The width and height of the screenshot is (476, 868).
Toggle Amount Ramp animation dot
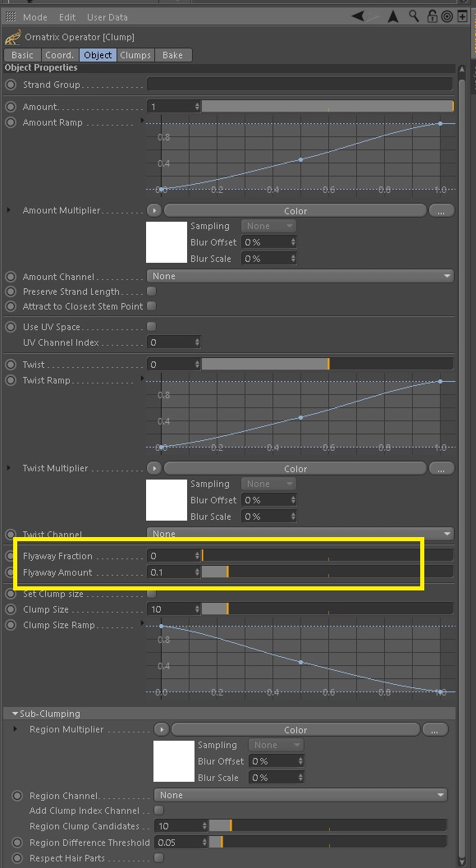[x=11, y=122]
